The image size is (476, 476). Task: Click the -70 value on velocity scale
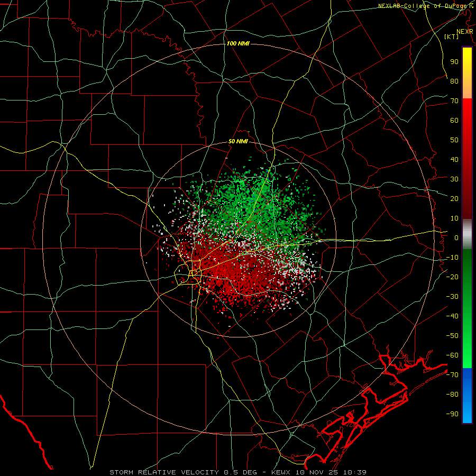pos(452,374)
